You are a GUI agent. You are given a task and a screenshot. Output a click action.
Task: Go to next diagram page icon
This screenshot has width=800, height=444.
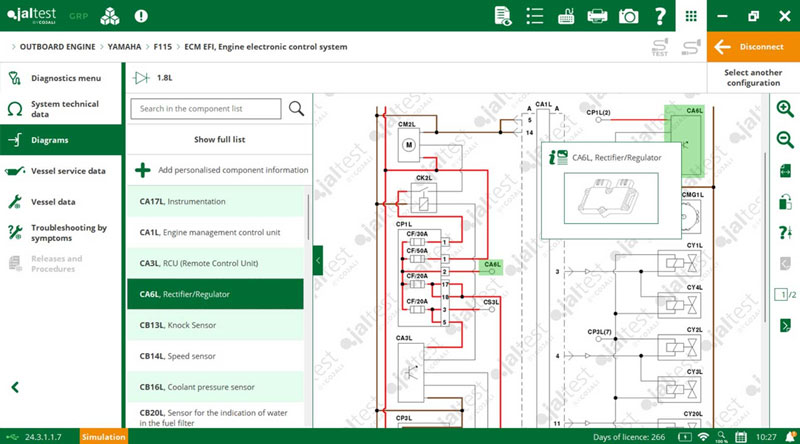tap(785, 325)
